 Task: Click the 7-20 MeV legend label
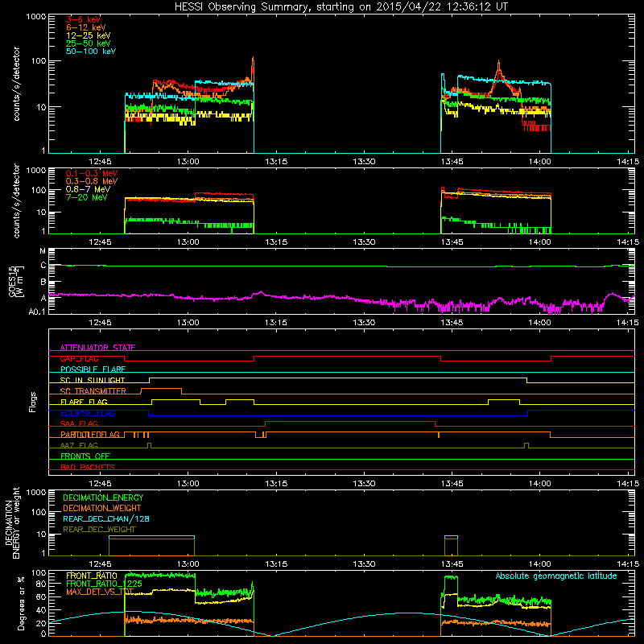86,197
